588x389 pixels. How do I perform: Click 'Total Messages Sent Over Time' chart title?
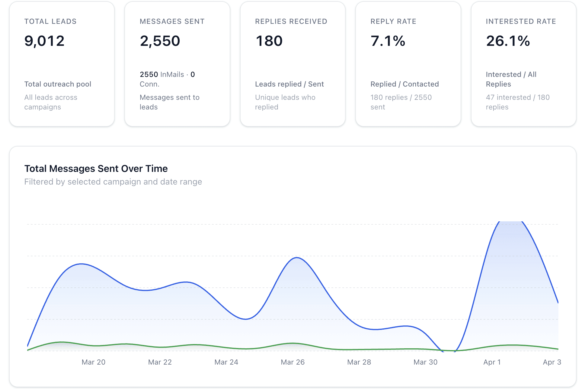pyautogui.click(x=96, y=169)
